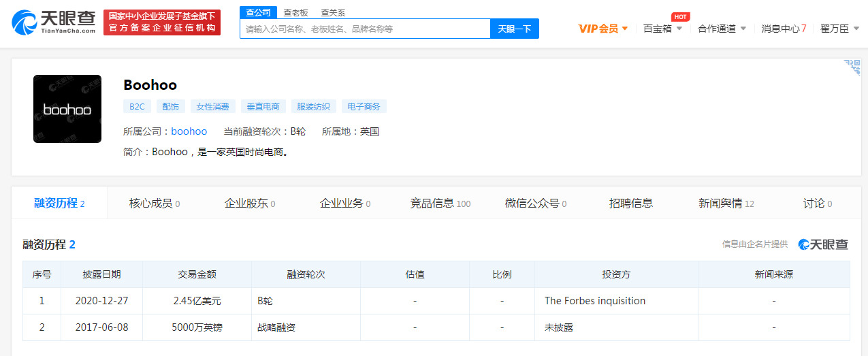Open the Boohoo company logo image

[x=67, y=109]
